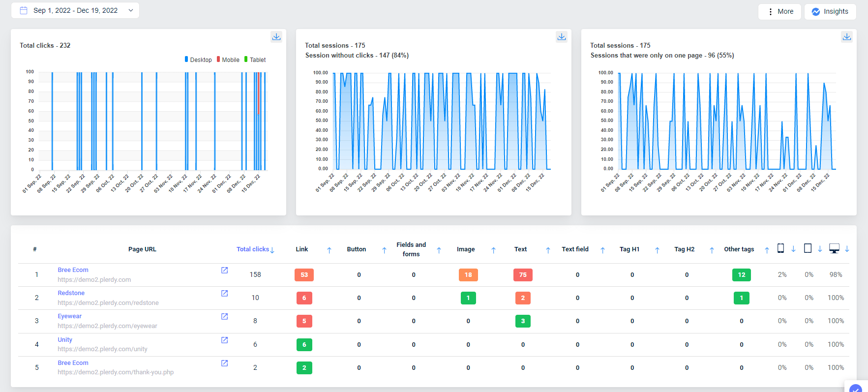Image resolution: width=868 pixels, height=392 pixels.
Task: Open Bree Ecom homepage in new tab icon
Action: [x=225, y=270]
